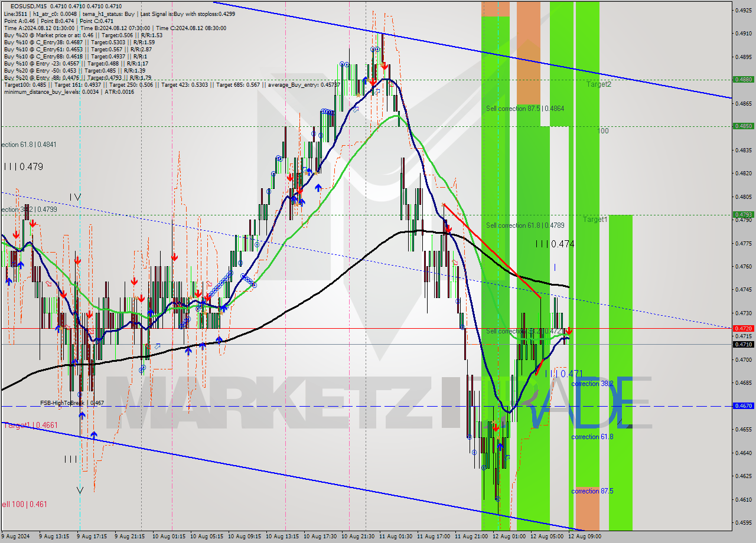Click the '9 Aug 13:15' time label

pos(54,537)
